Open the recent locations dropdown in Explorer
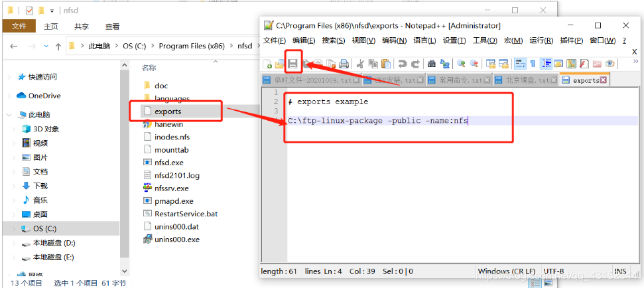Viewport: 644px width, 288px height. pyautogui.click(x=46, y=46)
